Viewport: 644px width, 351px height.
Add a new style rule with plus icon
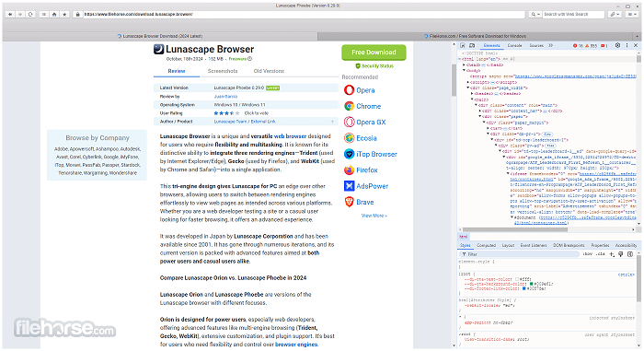click(612, 254)
